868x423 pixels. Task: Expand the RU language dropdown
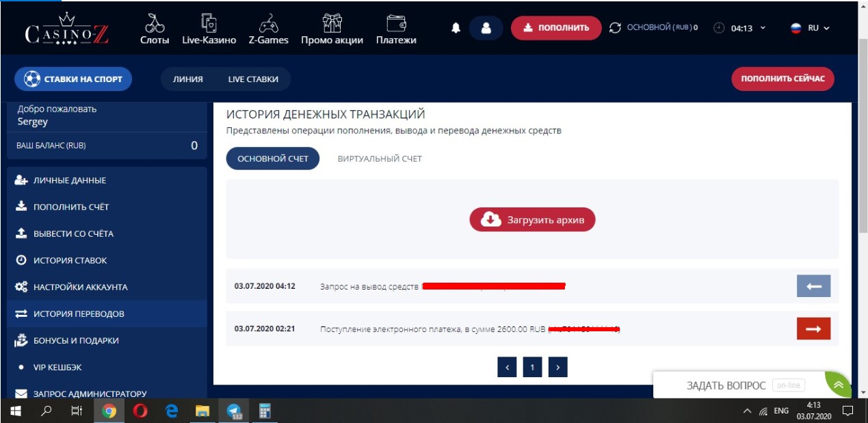coord(826,29)
